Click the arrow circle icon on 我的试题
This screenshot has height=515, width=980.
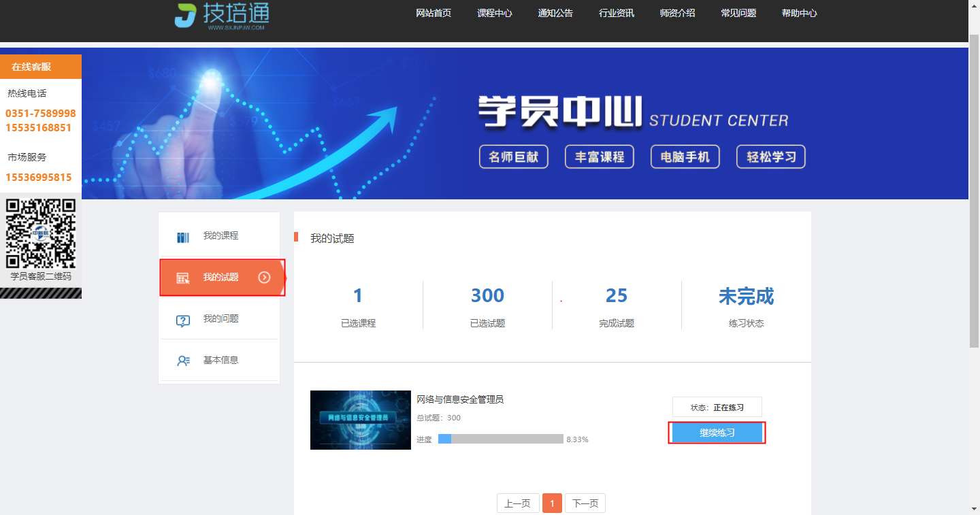tap(265, 277)
